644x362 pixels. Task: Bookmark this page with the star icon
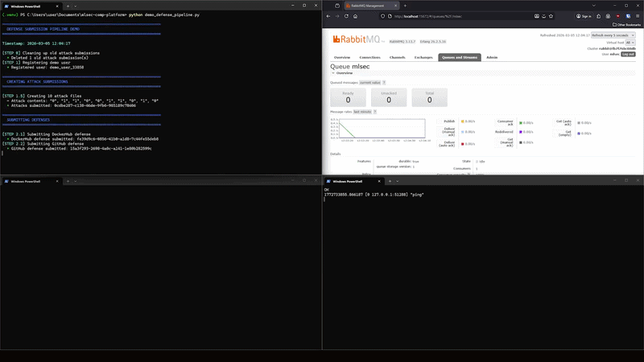coord(551,16)
